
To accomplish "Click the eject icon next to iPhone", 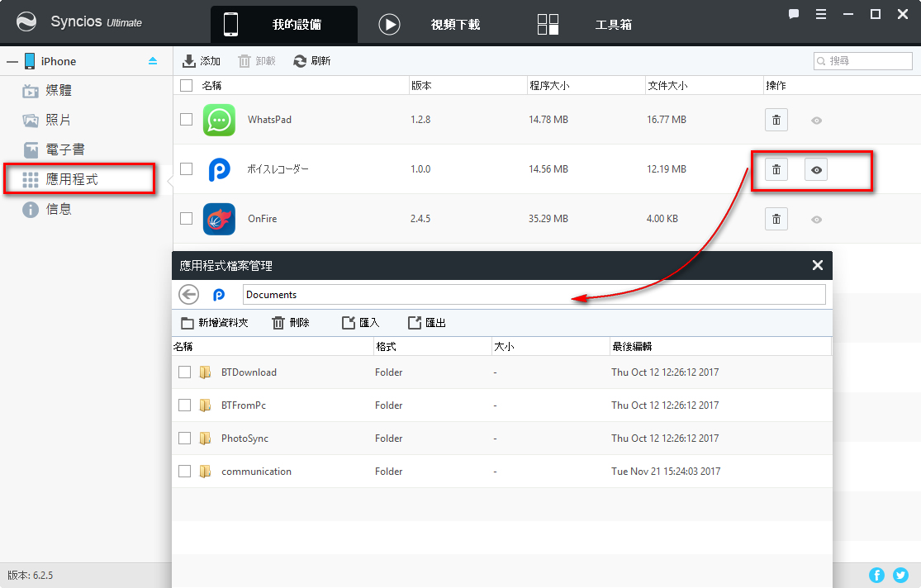I will point(153,61).
